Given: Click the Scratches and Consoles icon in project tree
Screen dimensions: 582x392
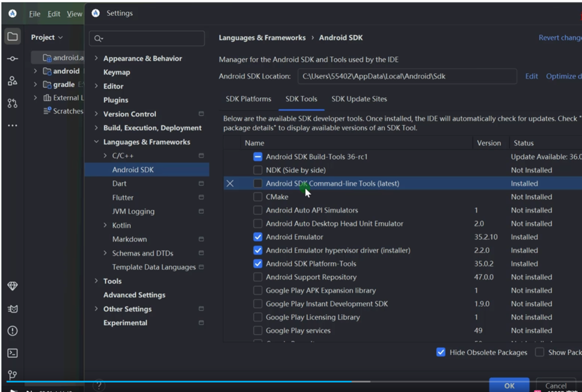Looking at the screenshot, I should pos(47,111).
